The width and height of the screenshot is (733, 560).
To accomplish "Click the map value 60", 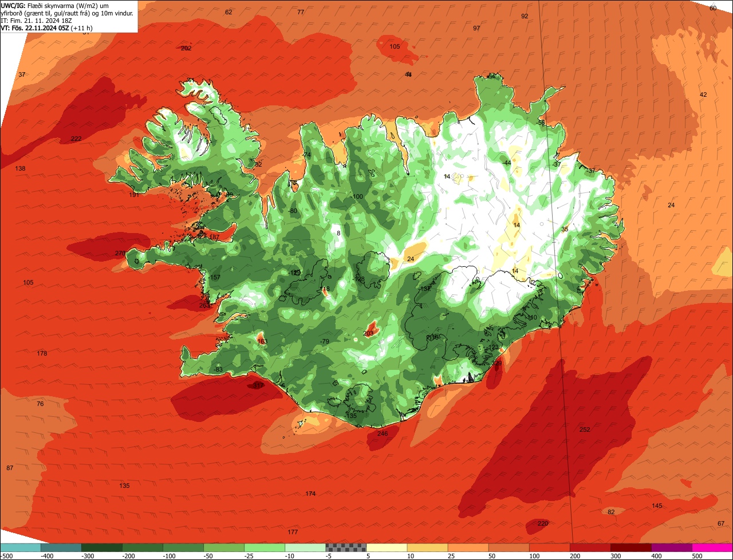I will [x=713, y=8].
